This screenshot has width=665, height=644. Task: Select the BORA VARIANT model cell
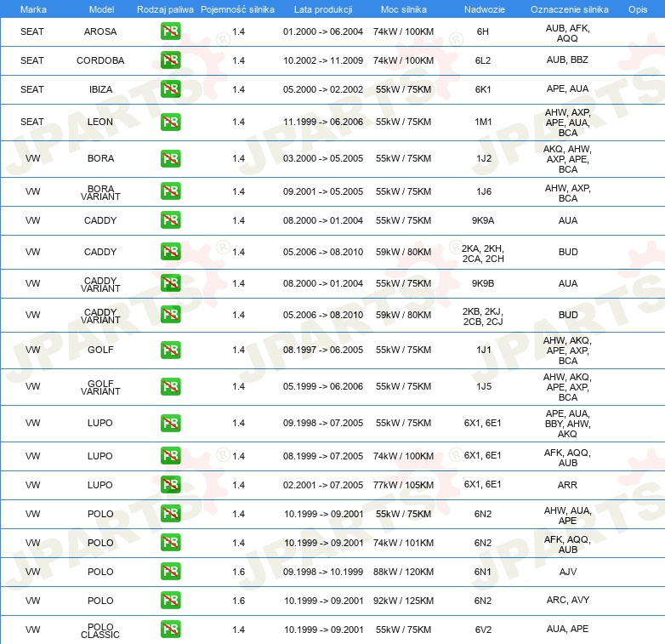click(100, 192)
